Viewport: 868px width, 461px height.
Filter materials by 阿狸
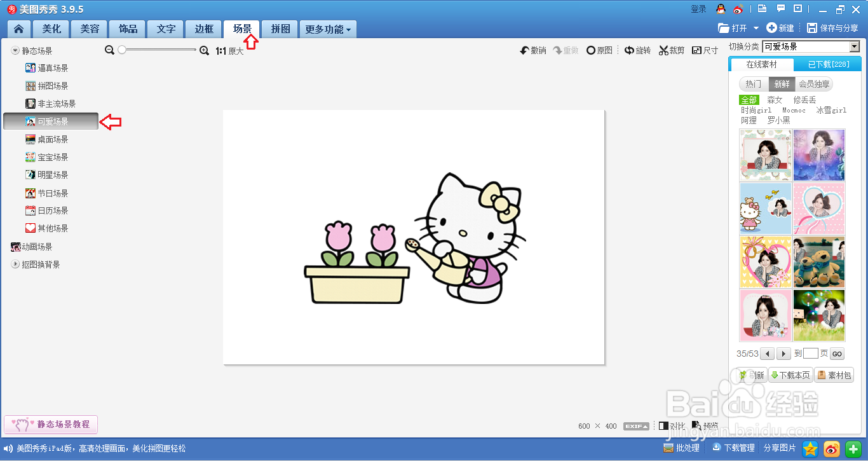[x=749, y=120]
